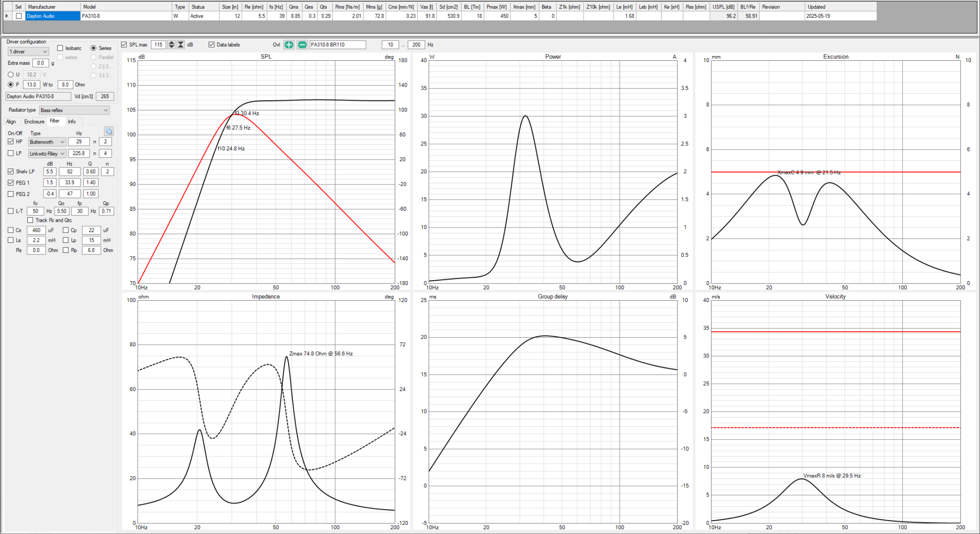The width and height of the screenshot is (980, 534).
Task: Click the fs [Hz] column header
Action: [276, 7]
